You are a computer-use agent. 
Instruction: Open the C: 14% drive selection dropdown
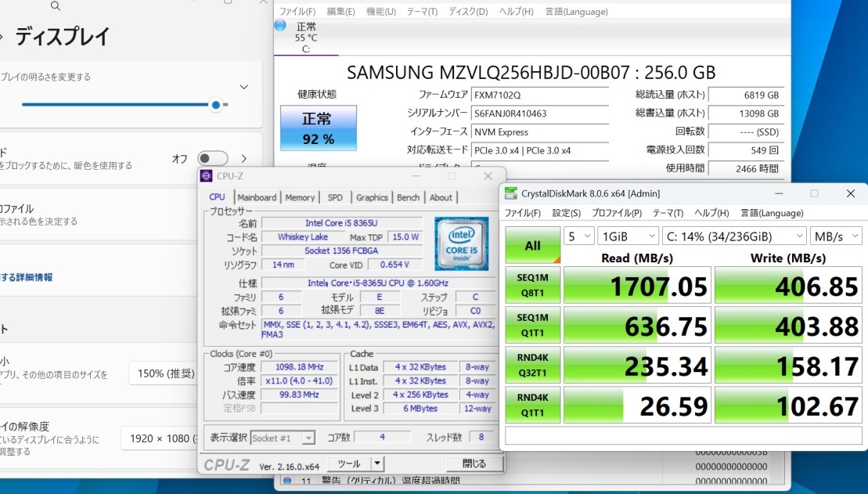(735, 236)
